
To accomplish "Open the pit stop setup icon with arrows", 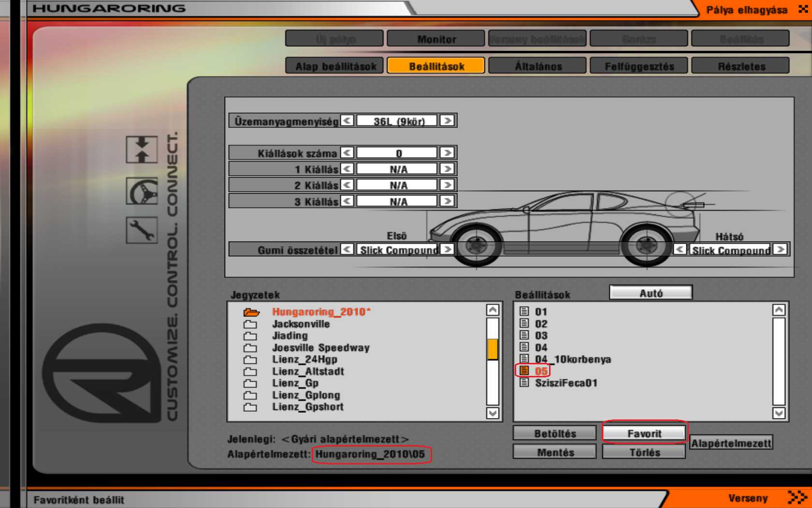I will [142, 149].
